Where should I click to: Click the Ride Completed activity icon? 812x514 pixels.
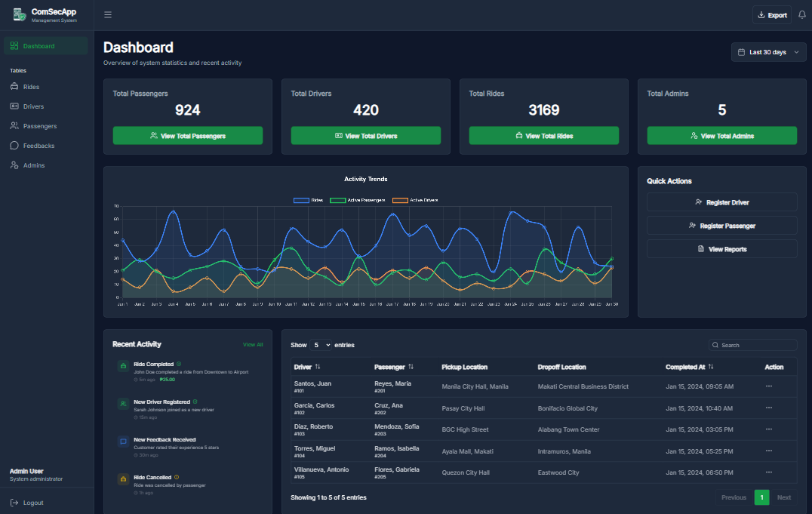click(123, 366)
